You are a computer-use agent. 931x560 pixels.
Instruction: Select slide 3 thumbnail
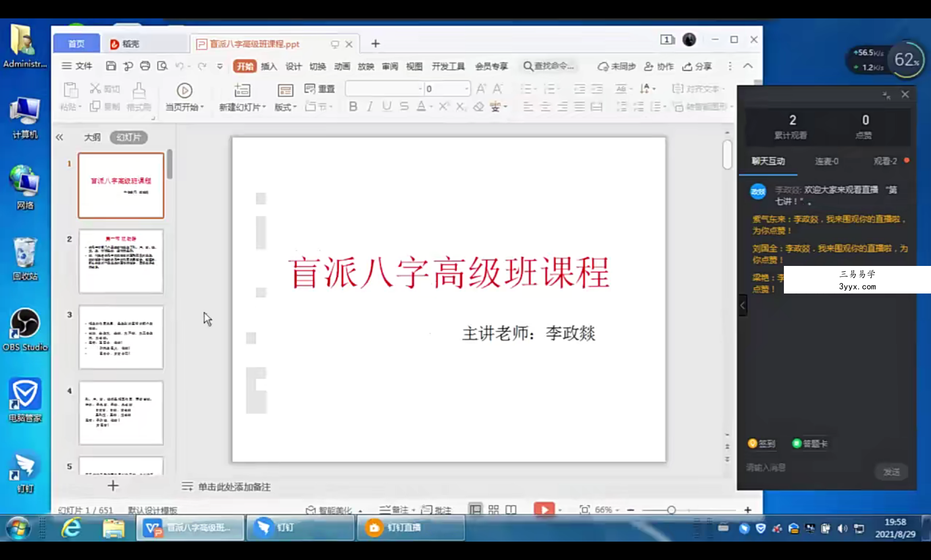[121, 337]
